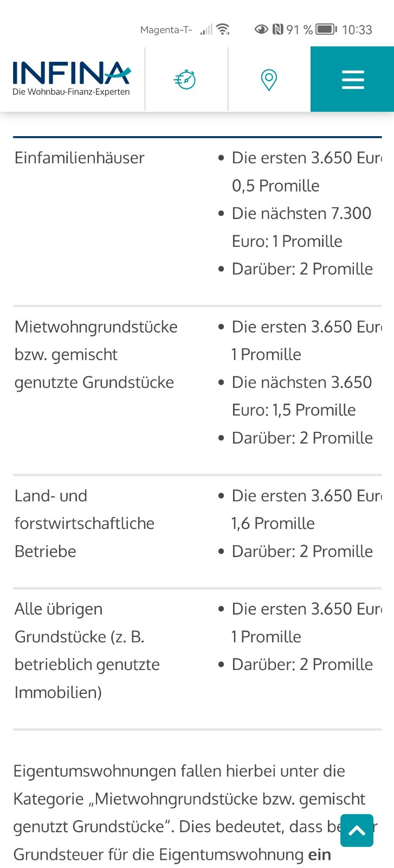Go to homepage via INFINA logo
This screenshot has width=394, height=868.
(72, 79)
